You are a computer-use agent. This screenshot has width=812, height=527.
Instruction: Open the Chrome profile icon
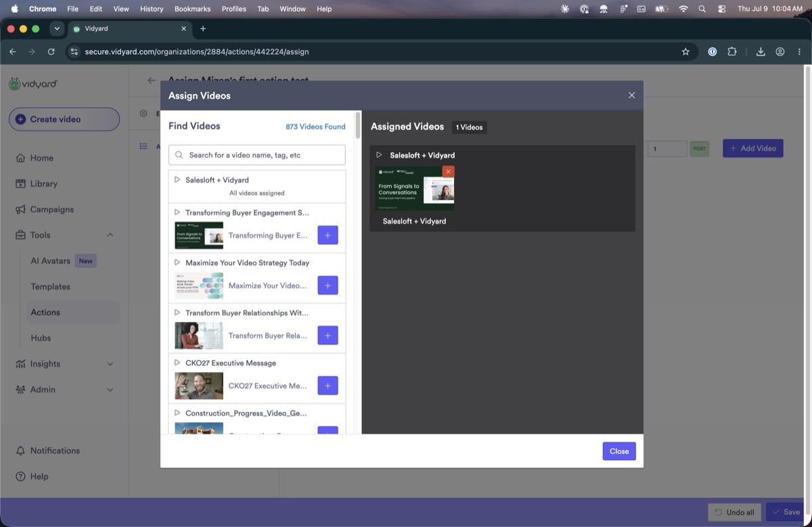(780, 51)
